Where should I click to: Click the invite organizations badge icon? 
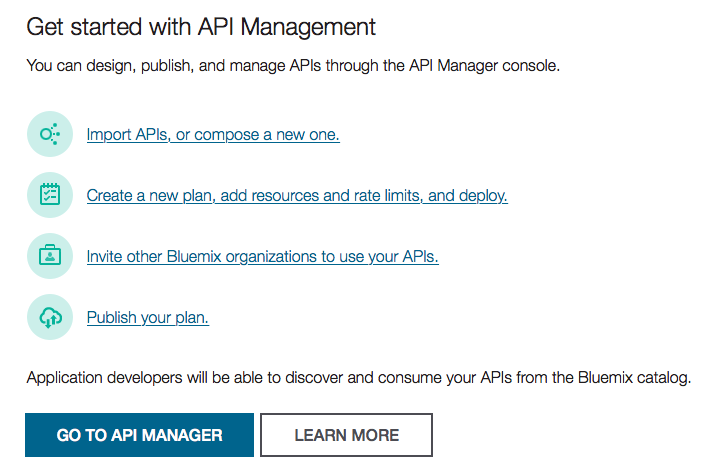[50, 256]
